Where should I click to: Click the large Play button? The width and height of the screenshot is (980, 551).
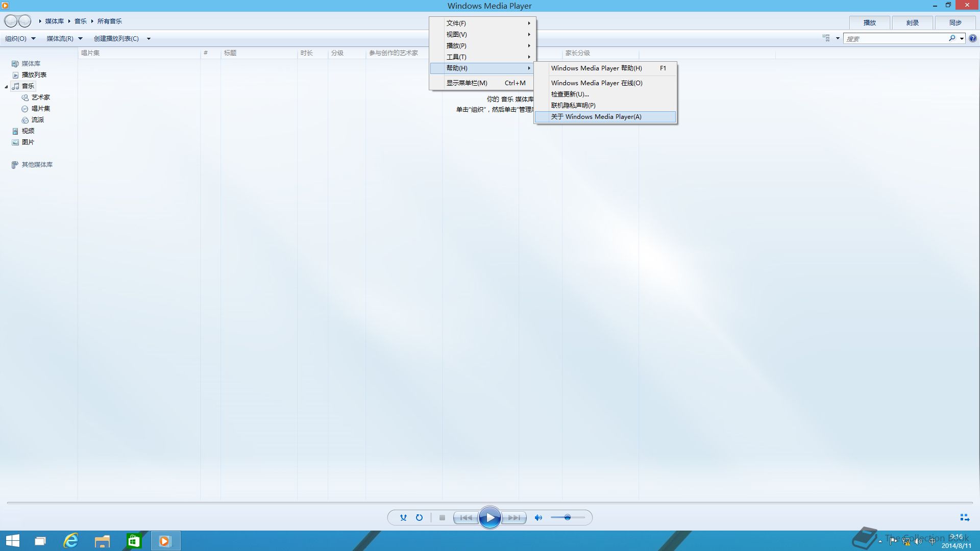[490, 517]
